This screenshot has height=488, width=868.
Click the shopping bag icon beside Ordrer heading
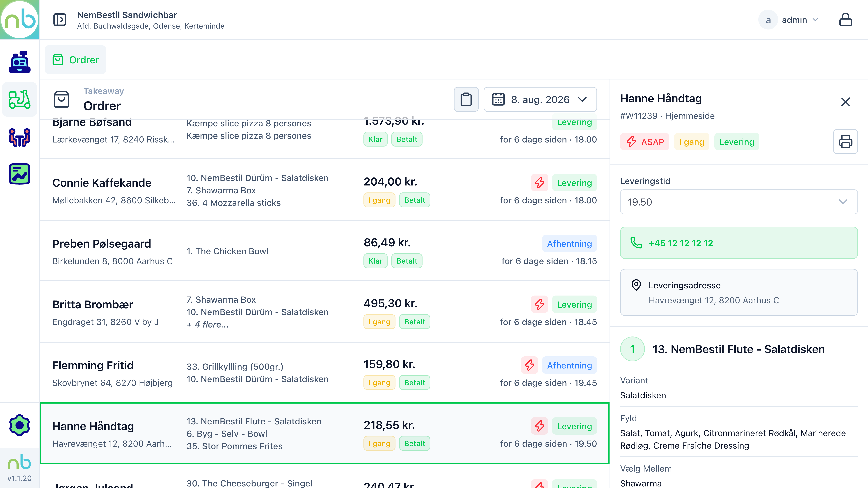coord(61,99)
